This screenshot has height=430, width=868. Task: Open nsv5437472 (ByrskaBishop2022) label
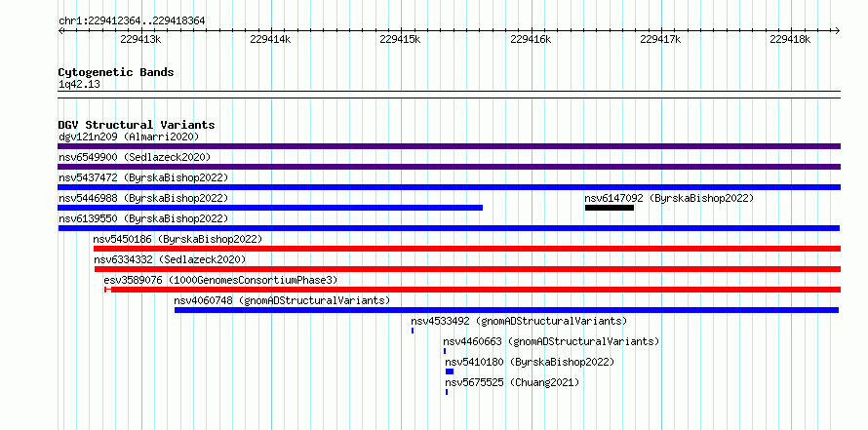pyautogui.click(x=143, y=177)
